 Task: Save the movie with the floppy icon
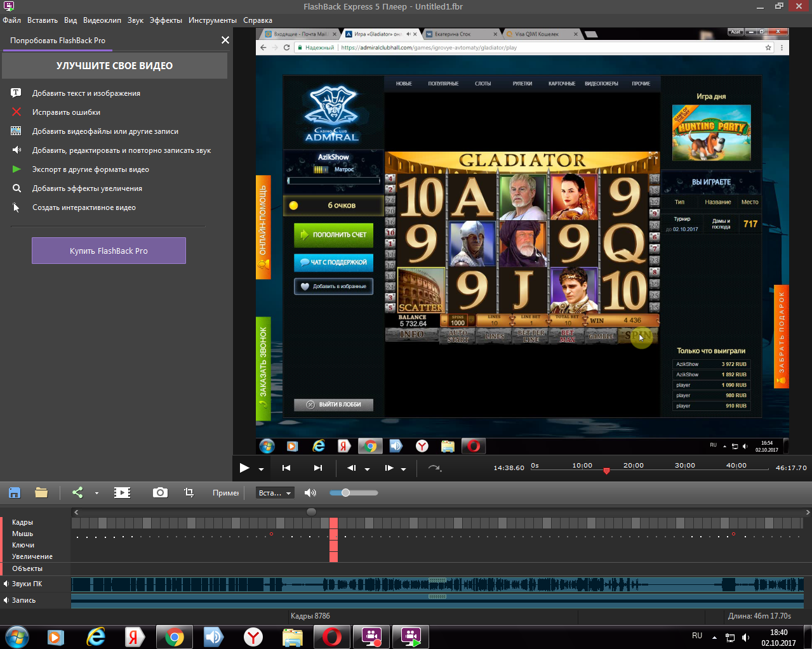click(15, 492)
